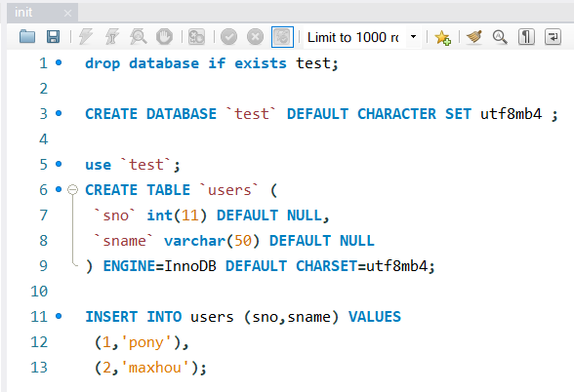The width and height of the screenshot is (574, 392).
Task: Save snippet with star plus icon
Action: coord(442,37)
